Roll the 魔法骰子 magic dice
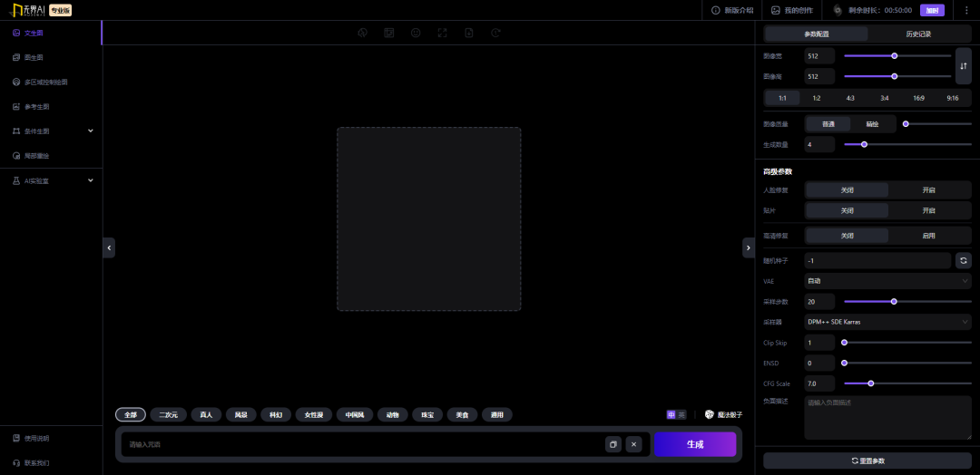This screenshot has width=980, height=475. pyautogui.click(x=724, y=414)
